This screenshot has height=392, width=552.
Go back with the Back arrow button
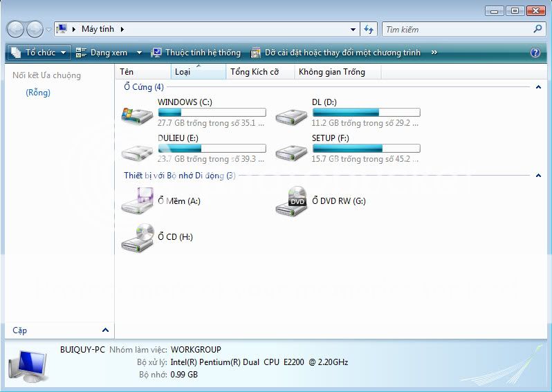coord(16,29)
